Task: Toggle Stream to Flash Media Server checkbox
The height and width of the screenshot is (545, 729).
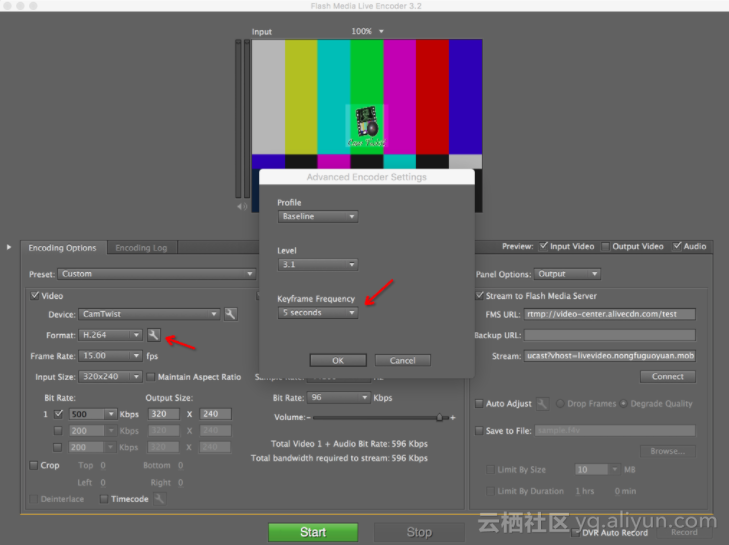Action: [479, 295]
